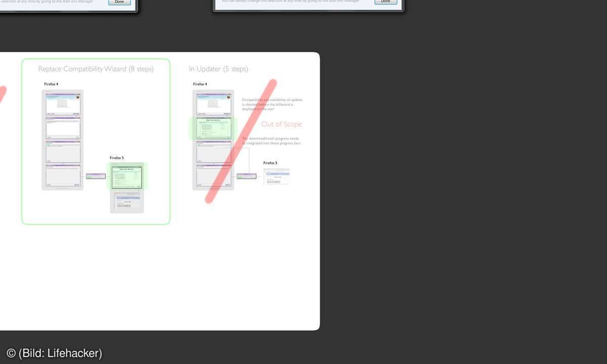Screen dimensions: 607x364
Task: Click "Firefox 5" label under In Updater
Action: 270,163
